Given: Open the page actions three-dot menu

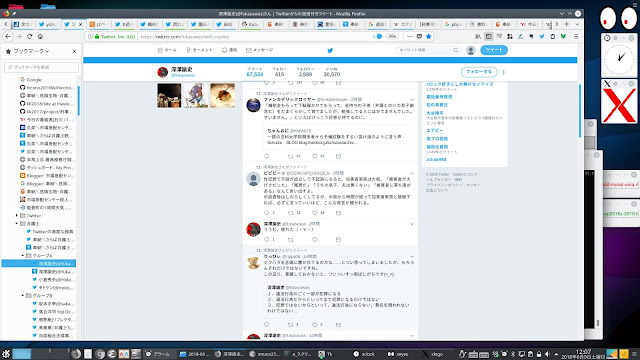Looking at the screenshot, I should pyautogui.click(x=410, y=36).
